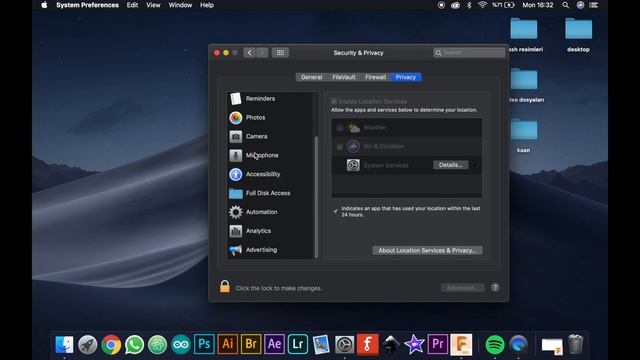The height and width of the screenshot is (360, 640).
Task: Launch Launchpad rocket icon in Dock
Action: pyautogui.click(x=88, y=344)
